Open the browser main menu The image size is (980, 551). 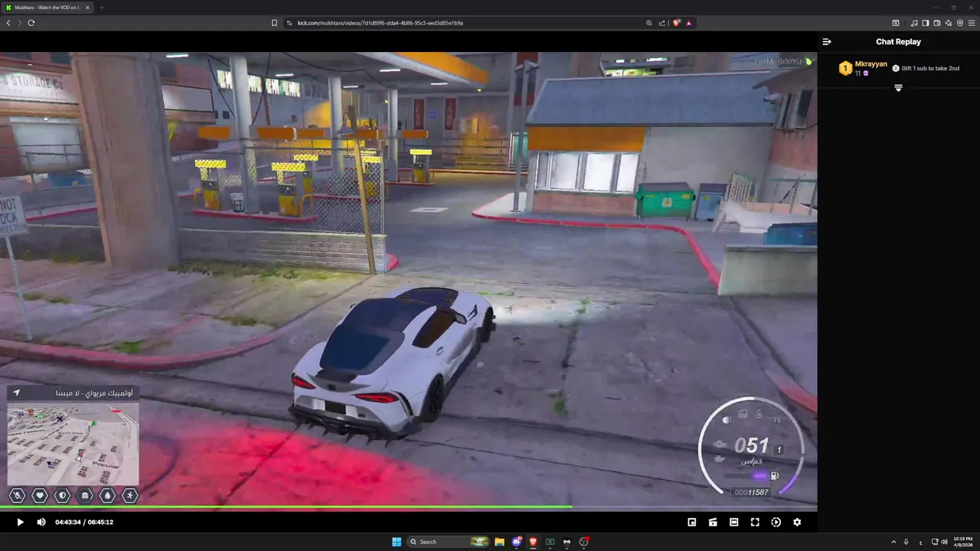pos(972,23)
